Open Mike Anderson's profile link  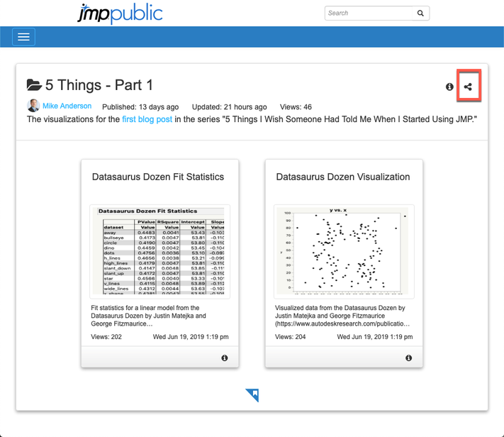67,106
